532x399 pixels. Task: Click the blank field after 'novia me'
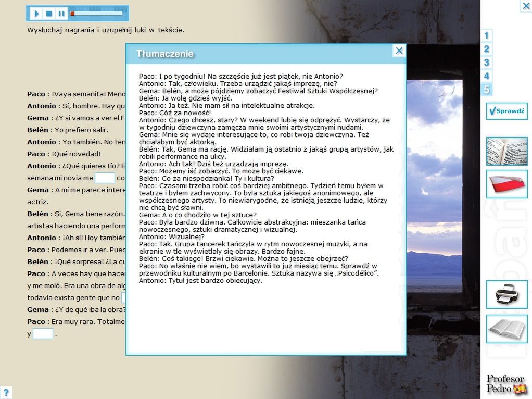pyautogui.click(x=105, y=178)
